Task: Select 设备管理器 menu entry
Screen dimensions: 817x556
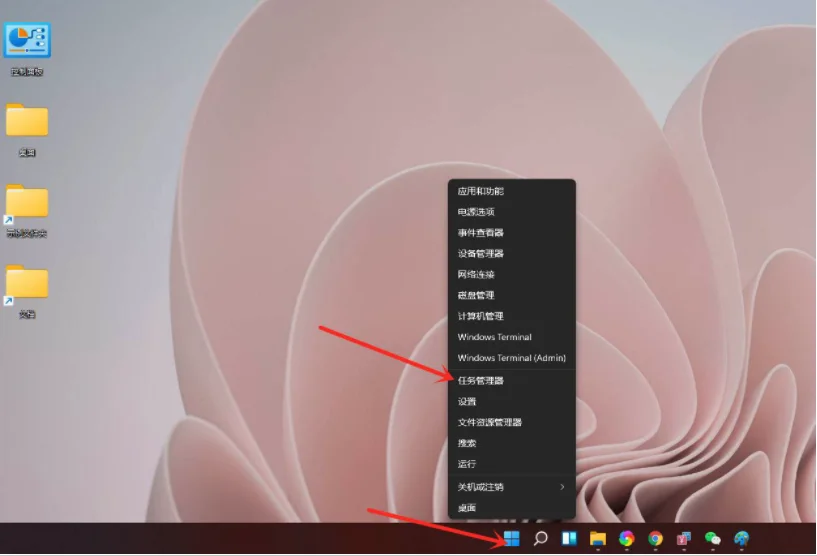Action: click(481, 254)
